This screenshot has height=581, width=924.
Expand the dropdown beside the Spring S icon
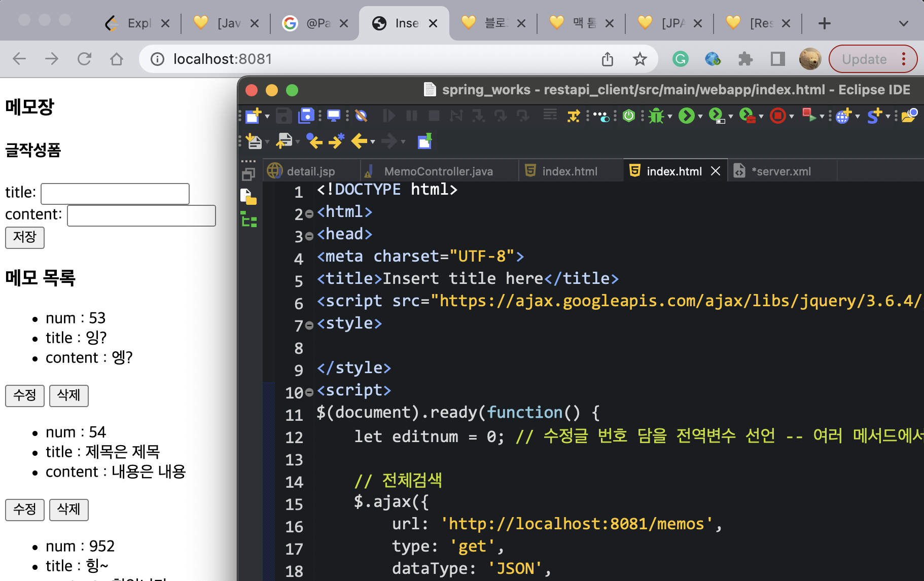tap(888, 117)
